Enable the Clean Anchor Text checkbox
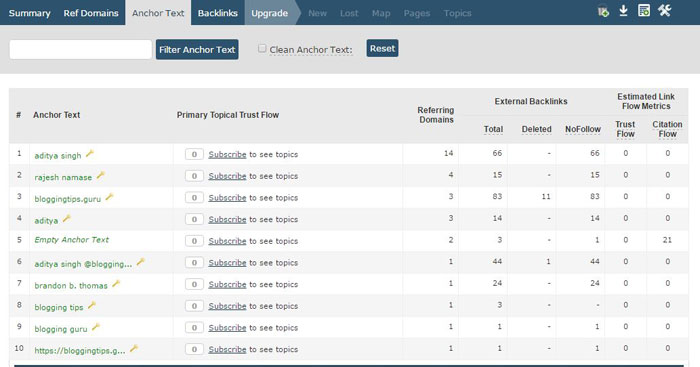700x367 pixels. pyautogui.click(x=262, y=48)
